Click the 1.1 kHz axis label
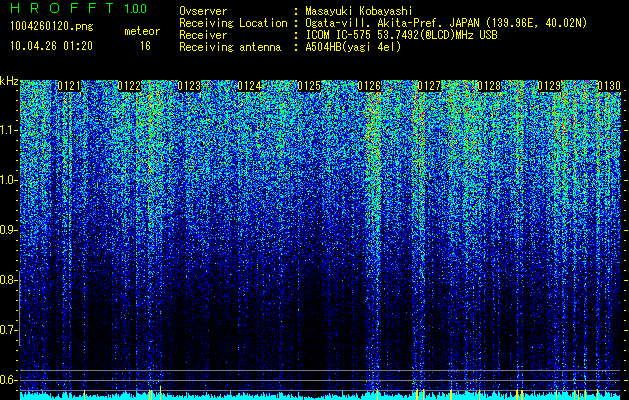The width and height of the screenshot is (629, 400). click(x=9, y=130)
